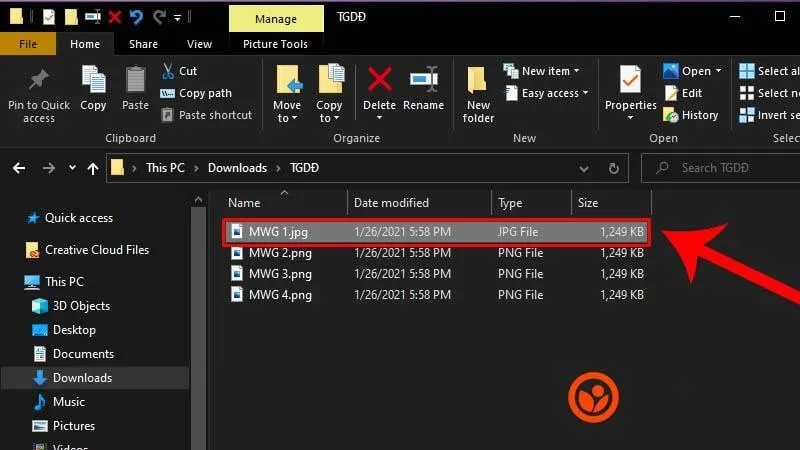Click New folder icon in title toolbar

[x=71, y=17]
